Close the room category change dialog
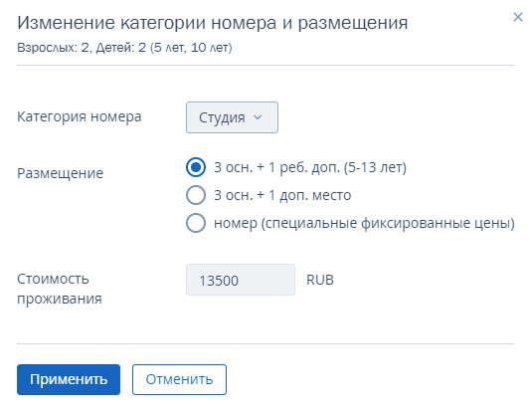Image resolution: width=532 pixels, height=413 pixels. (518, 17)
